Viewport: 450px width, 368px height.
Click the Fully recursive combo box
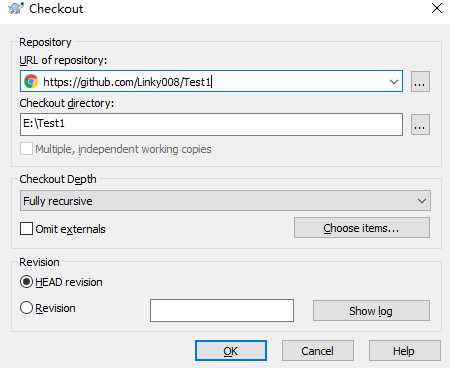coord(225,201)
